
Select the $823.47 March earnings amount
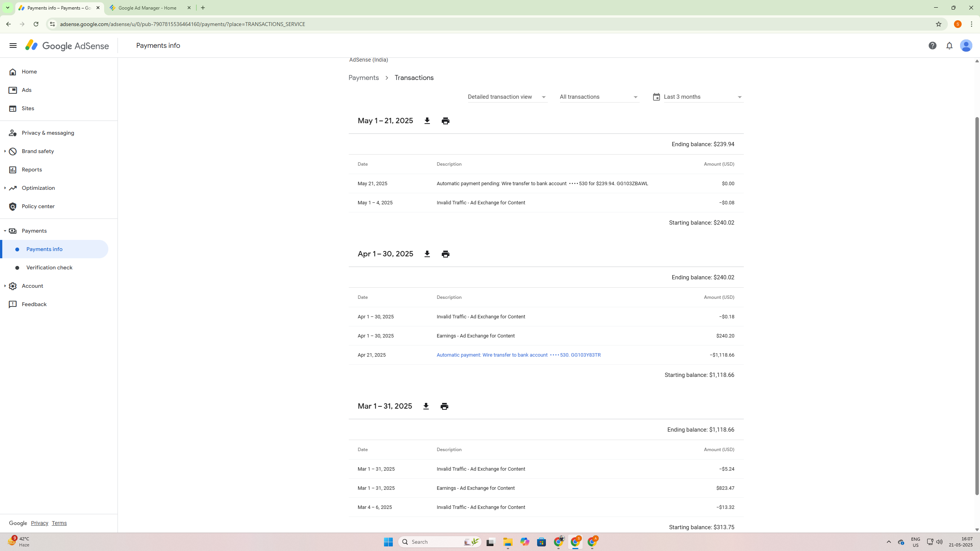pyautogui.click(x=725, y=488)
